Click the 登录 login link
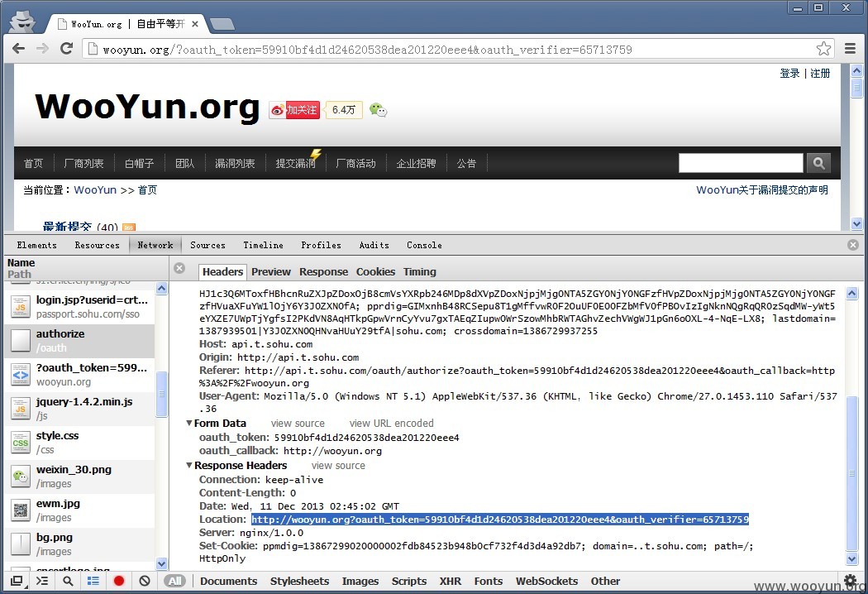The height and width of the screenshot is (594, 868). click(x=790, y=73)
